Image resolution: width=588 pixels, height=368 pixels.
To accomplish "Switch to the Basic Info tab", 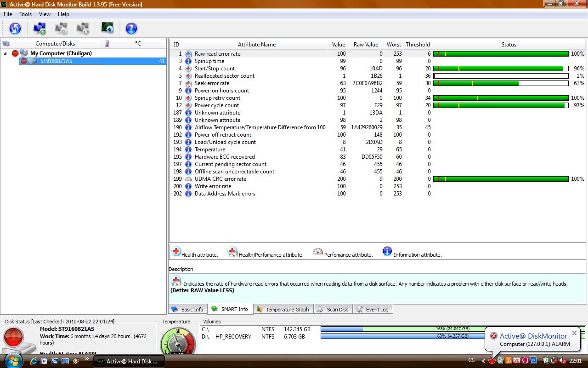I will point(188,310).
